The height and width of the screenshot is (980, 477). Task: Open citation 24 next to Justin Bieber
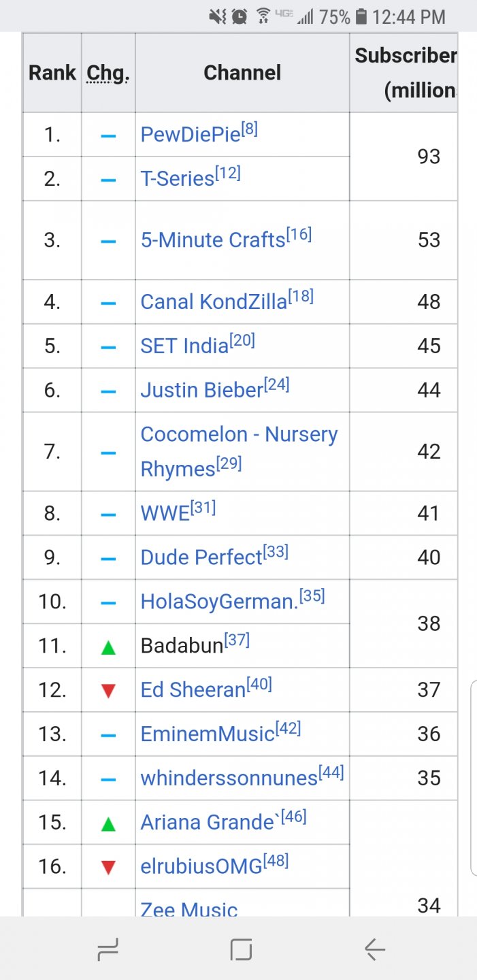(277, 385)
